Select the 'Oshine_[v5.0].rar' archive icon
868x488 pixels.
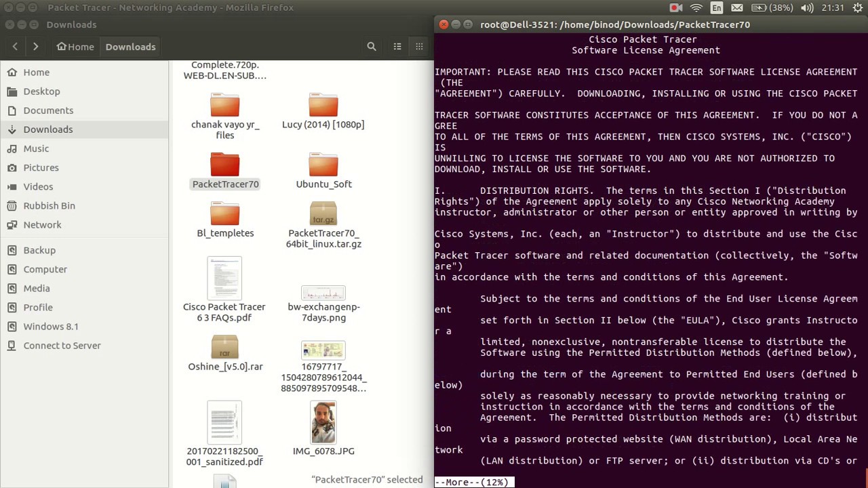tap(224, 347)
